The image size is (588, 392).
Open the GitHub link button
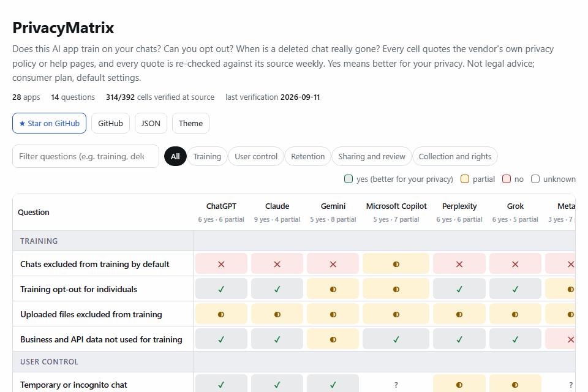(x=110, y=123)
